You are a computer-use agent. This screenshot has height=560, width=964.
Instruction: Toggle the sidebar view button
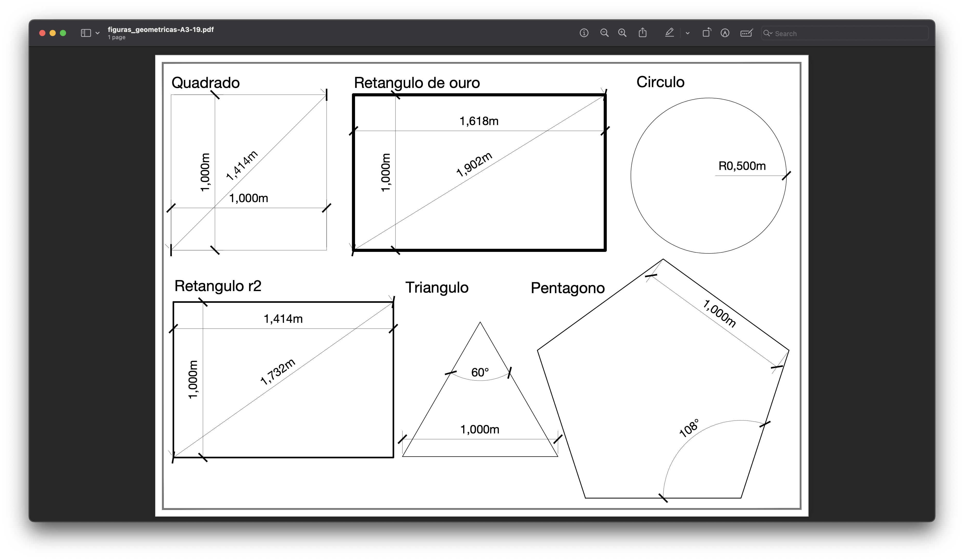[86, 33]
